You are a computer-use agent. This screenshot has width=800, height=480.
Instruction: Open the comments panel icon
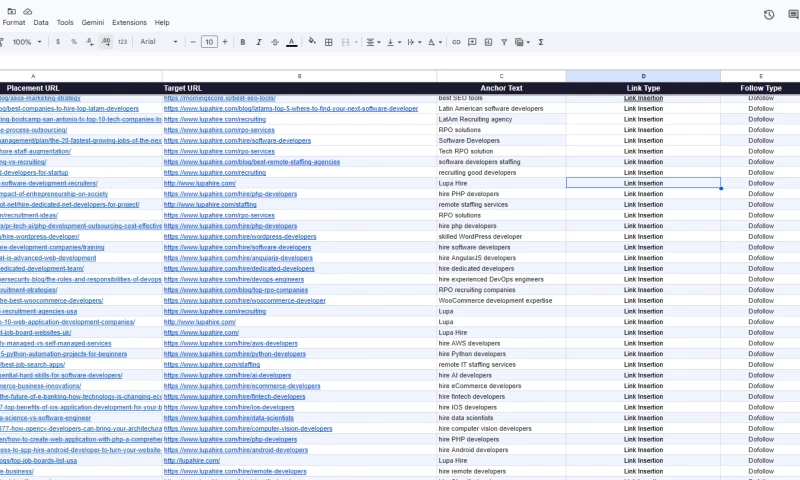793,15
